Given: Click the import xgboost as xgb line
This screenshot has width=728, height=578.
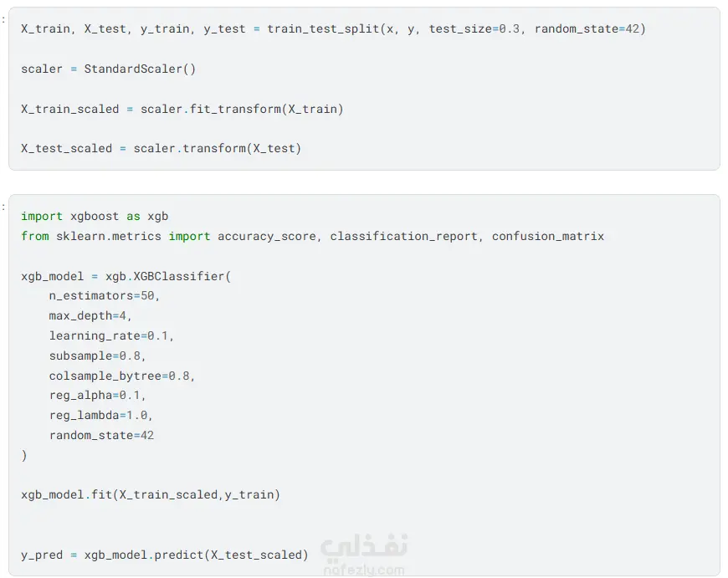Looking at the screenshot, I should click(95, 216).
